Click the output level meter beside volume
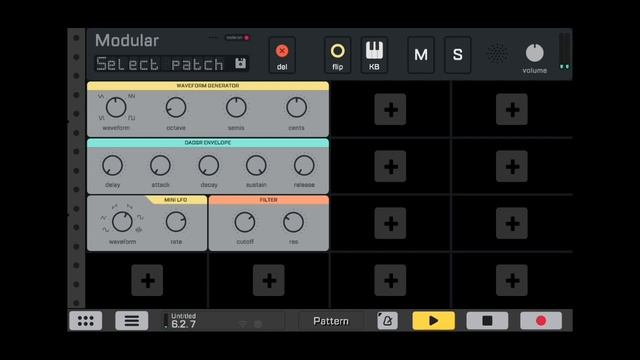Screen dimensions: 640x360 (x=564, y=52)
